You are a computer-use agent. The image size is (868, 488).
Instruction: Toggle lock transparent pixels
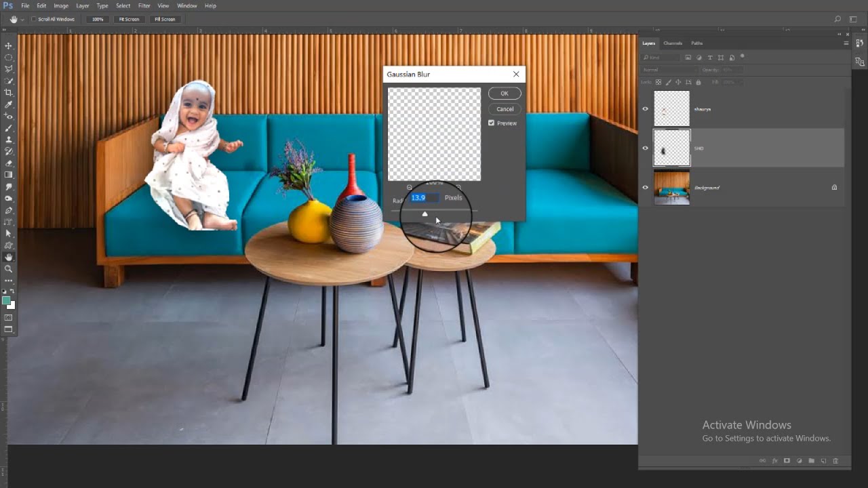(659, 82)
